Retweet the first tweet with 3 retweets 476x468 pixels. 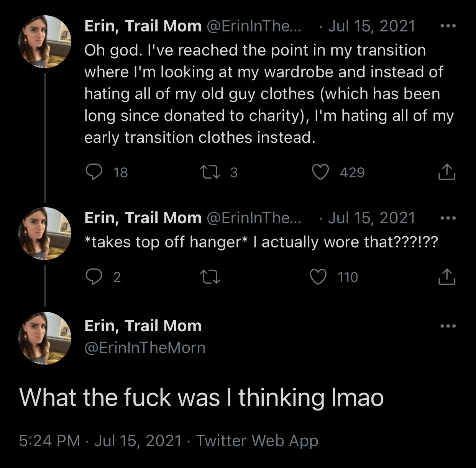[x=210, y=172]
